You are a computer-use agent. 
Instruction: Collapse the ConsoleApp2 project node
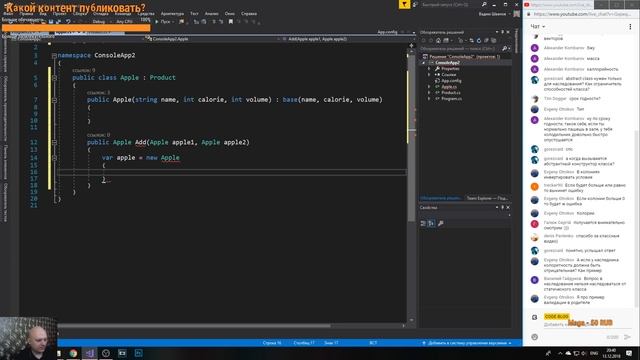[x=424, y=63]
